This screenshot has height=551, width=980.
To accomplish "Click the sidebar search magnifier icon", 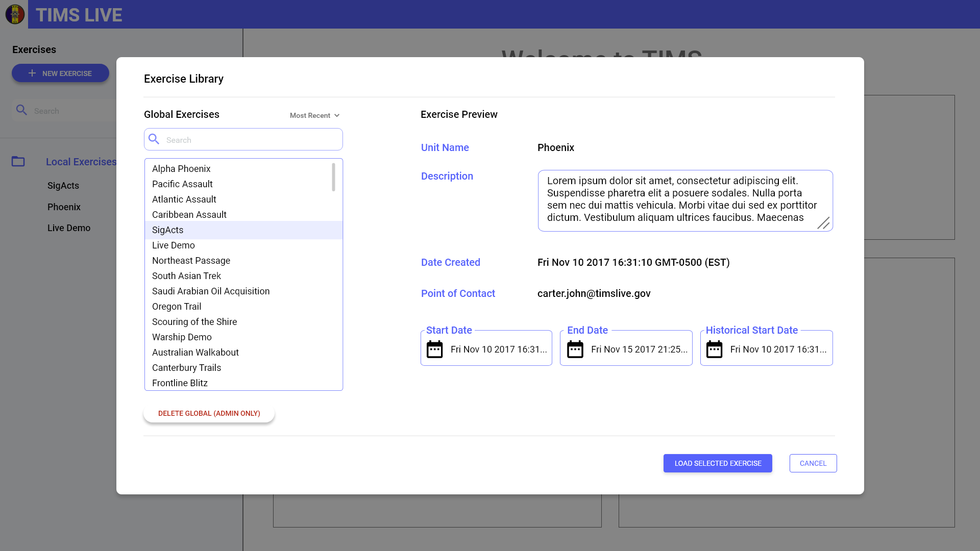I will click(x=21, y=110).
